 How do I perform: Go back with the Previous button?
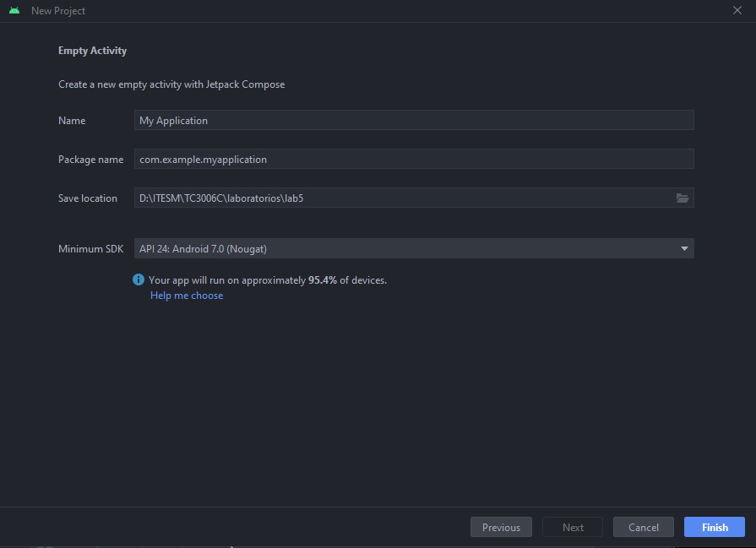501,527
